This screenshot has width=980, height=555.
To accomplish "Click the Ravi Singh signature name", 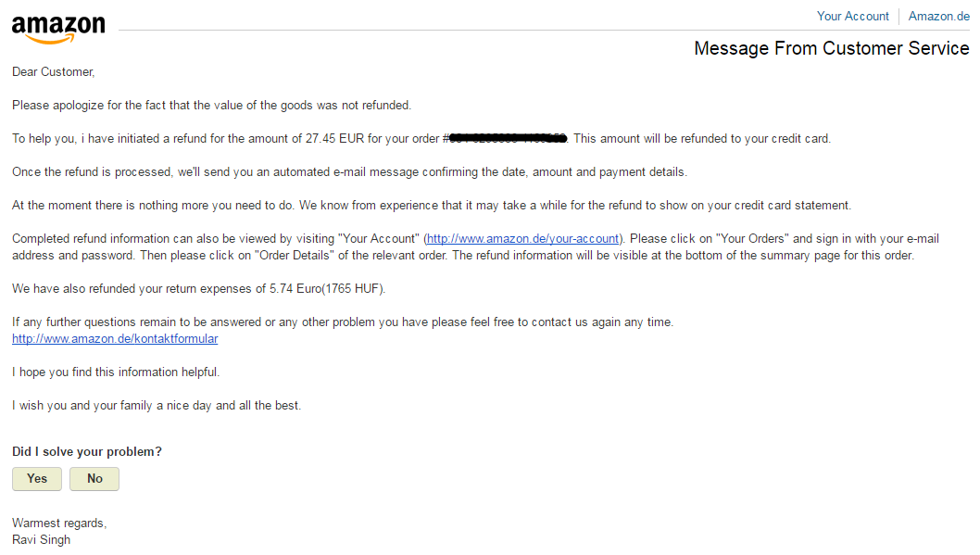I will (x=42, y=539).
